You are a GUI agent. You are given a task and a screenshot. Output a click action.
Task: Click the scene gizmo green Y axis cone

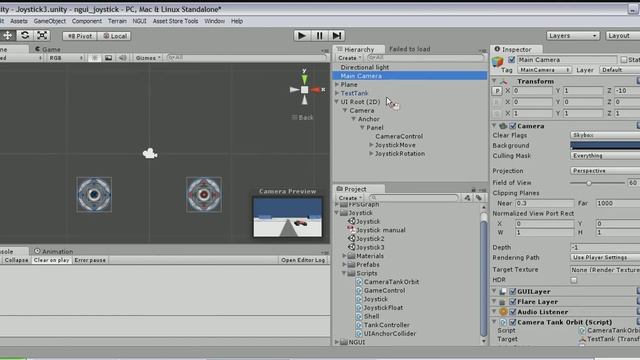click(x=304, y=79)
